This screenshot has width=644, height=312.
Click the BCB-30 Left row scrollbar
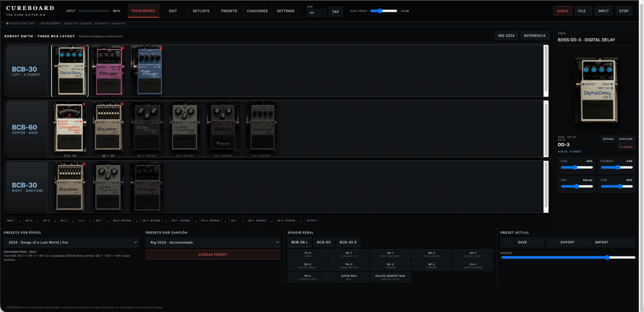coord(546,71)
